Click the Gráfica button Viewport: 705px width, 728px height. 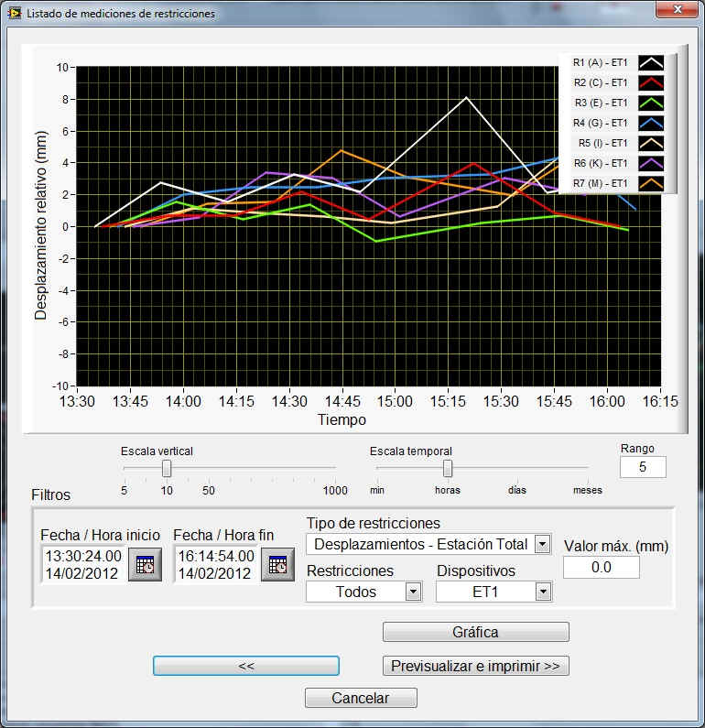[476, 632]
